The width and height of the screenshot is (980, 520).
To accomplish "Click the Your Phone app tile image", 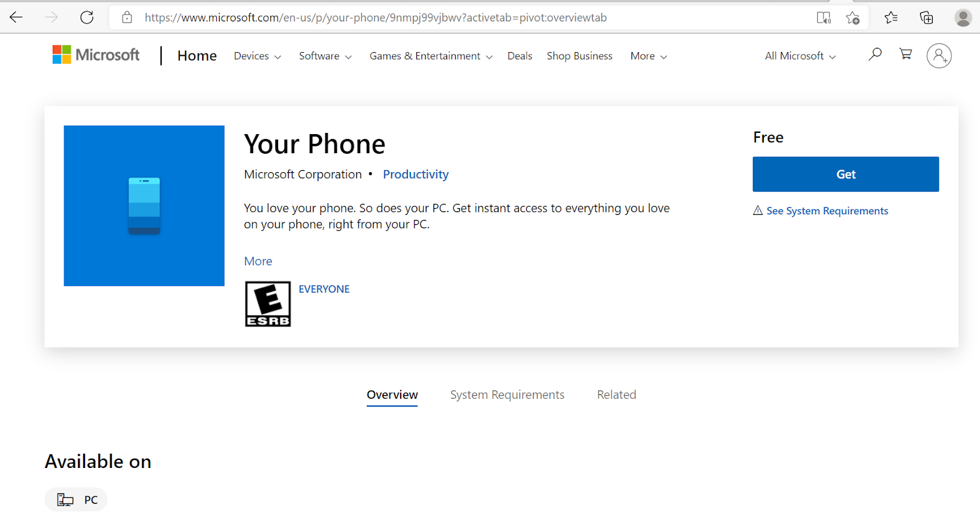I will pyautogui.click(x=144, y=206).
